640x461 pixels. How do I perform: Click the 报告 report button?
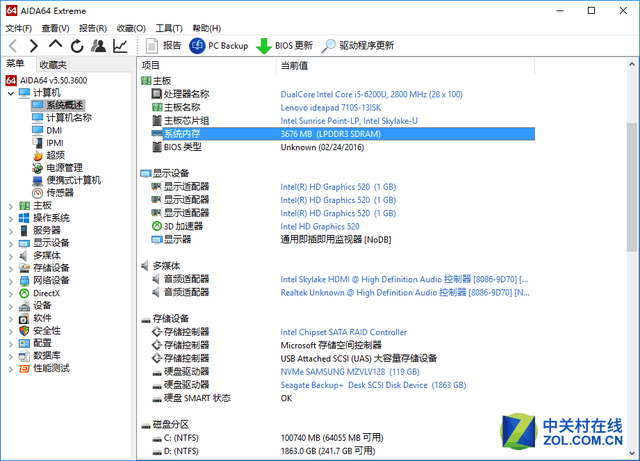(x=163, y=45)
